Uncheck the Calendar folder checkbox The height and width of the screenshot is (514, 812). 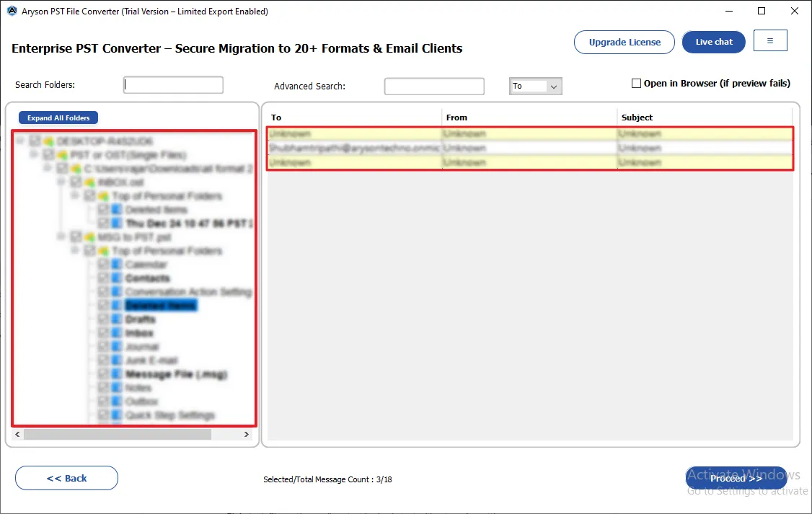(x=104, y=265)
